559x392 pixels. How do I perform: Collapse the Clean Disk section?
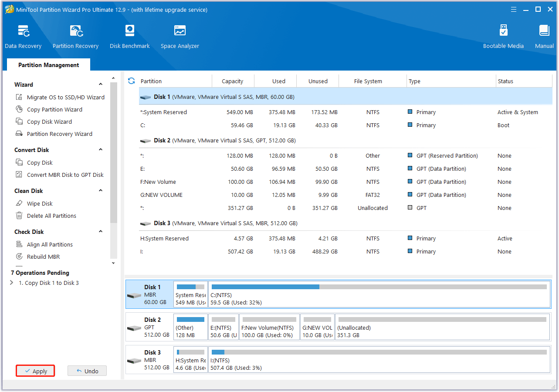101,191
